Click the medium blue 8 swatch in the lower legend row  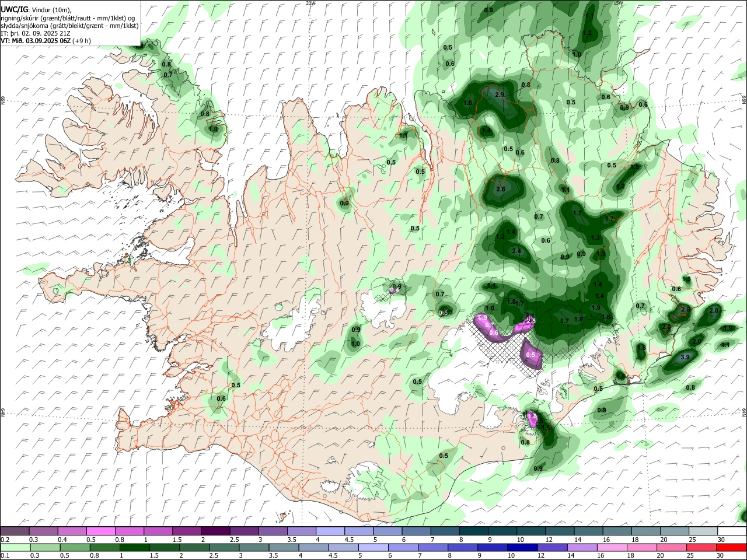463,547
